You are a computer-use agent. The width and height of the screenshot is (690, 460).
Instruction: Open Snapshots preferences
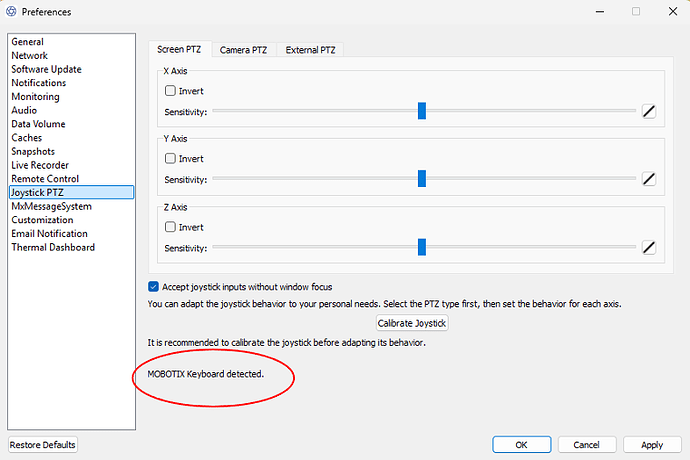71,151
